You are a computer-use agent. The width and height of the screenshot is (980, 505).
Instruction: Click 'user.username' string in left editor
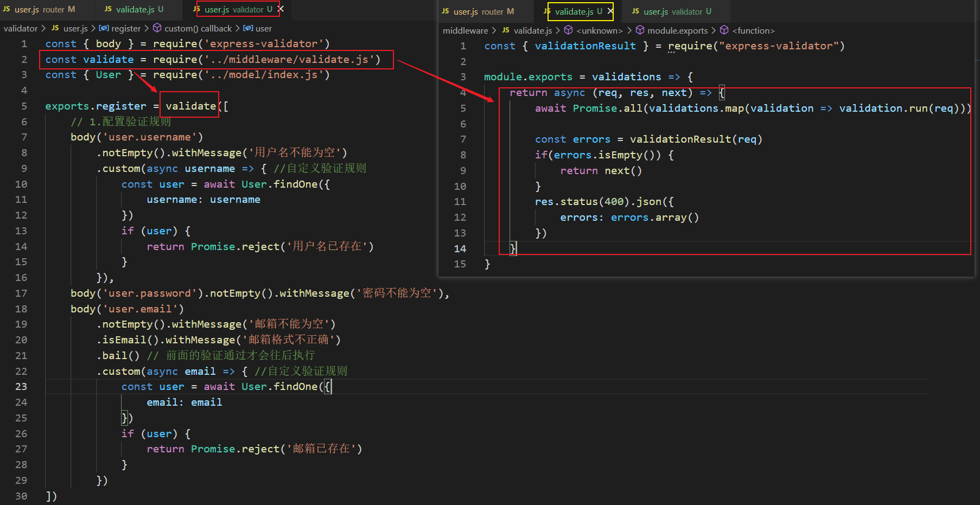150,137
